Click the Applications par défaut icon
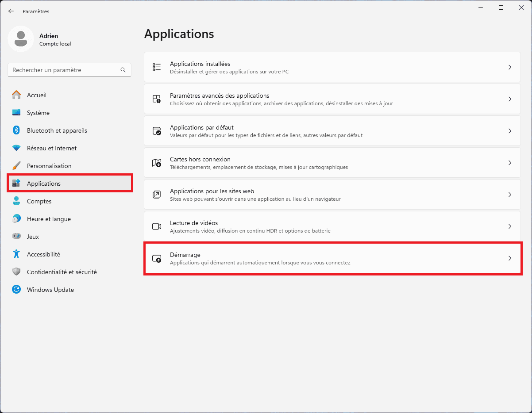 (x=157, y=131)
